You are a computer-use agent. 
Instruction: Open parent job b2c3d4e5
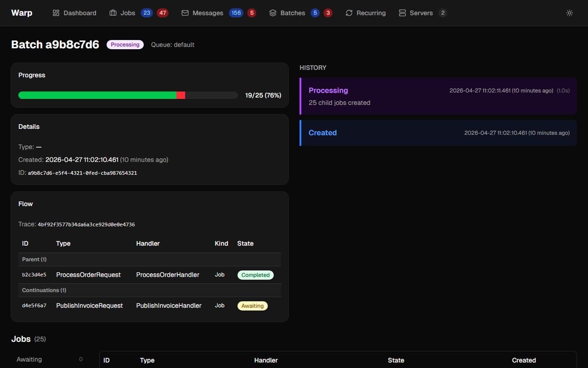click(x=34, y=275)
